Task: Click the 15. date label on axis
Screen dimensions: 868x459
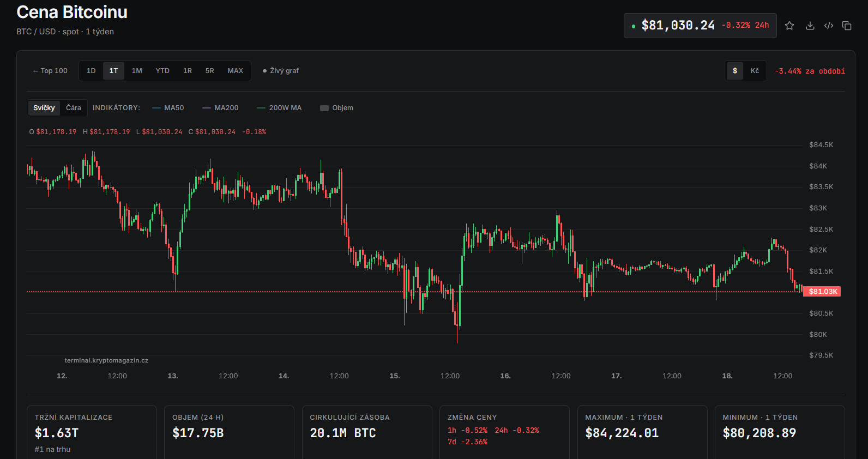Action: [395, 376]
